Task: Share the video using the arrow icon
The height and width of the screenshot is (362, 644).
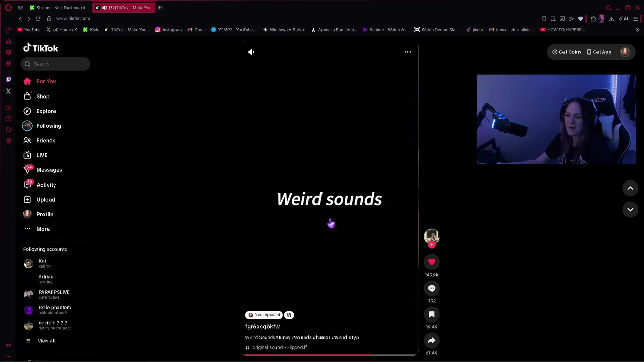Action: coord(432,340)
